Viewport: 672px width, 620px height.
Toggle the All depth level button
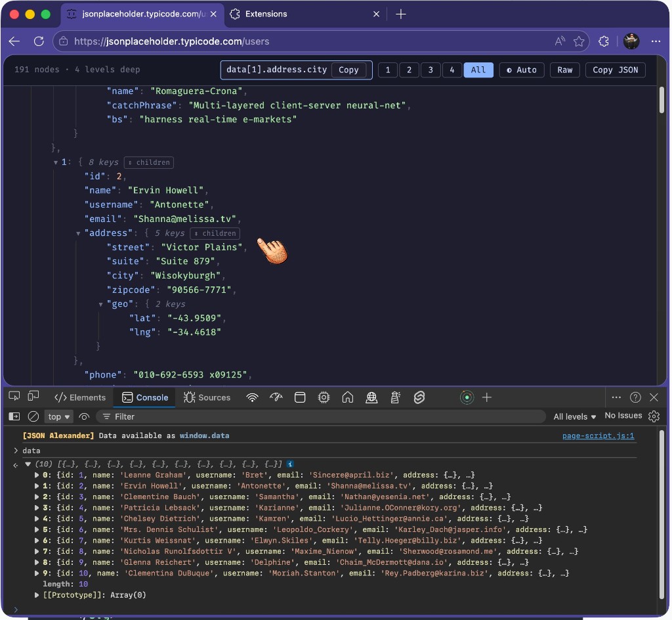pyautogui.click(x=478, y=70)
